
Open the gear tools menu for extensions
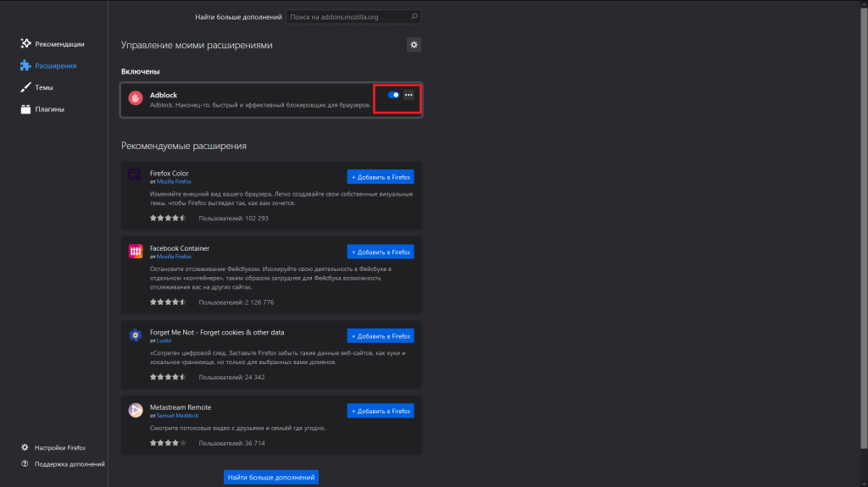coord(414,45)
